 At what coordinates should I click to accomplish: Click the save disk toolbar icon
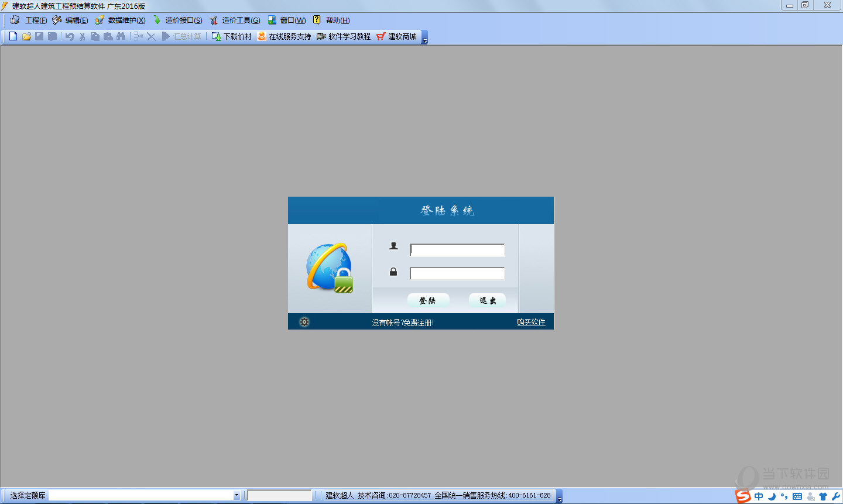click(39, 36)
